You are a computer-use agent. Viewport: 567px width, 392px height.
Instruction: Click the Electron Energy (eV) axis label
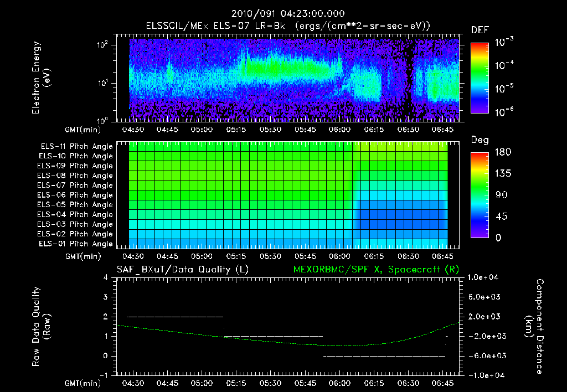point(41,78)
